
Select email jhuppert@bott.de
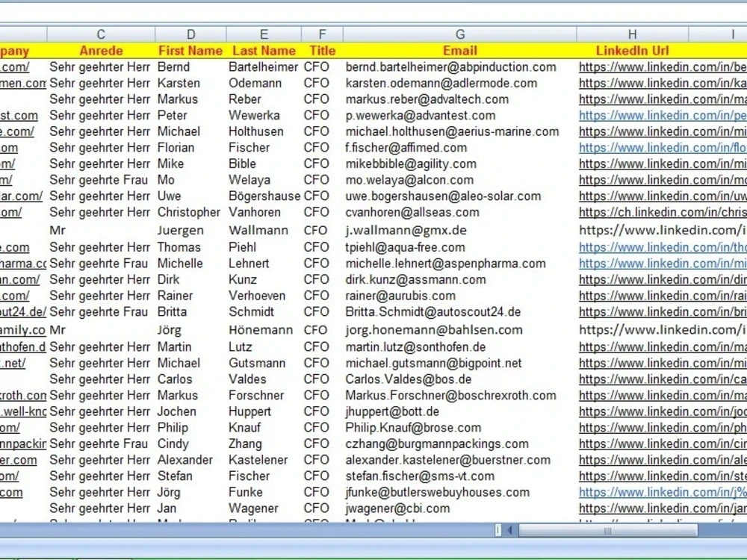[392, 412]
